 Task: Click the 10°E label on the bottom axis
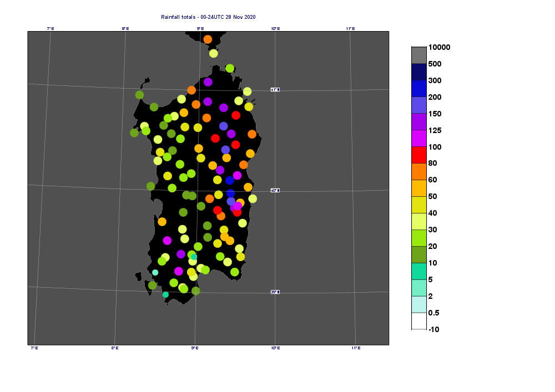click(276, 348)
